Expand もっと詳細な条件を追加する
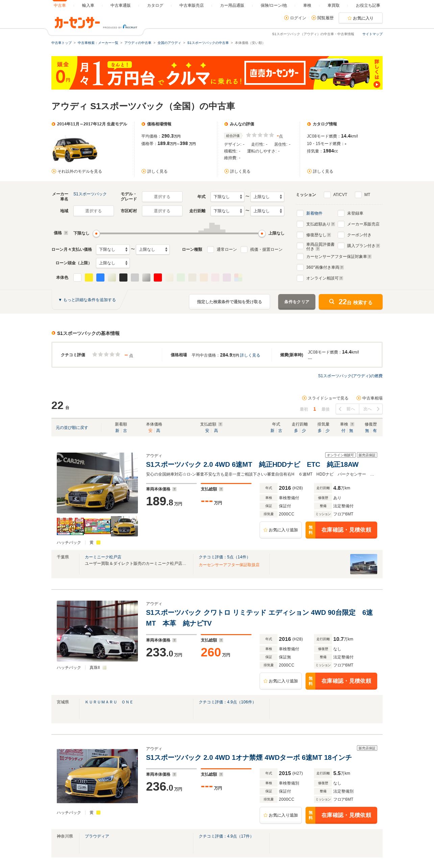 (87, 300)
